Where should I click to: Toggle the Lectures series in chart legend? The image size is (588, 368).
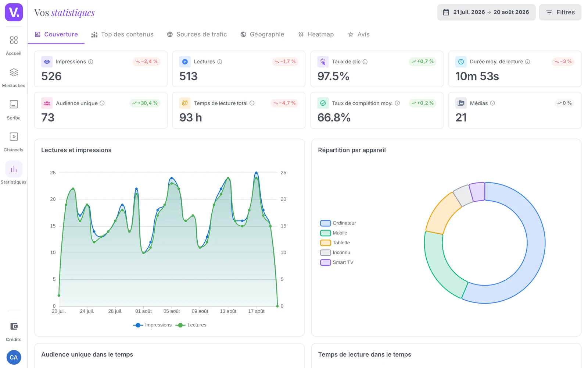click(x=191, y=325)
